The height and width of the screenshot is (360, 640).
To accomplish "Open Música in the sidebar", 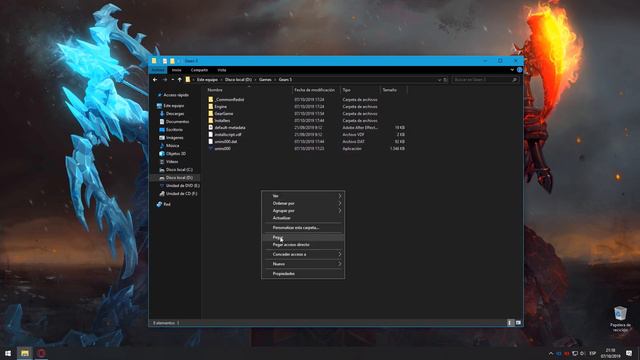I will [x=172, y=146].
